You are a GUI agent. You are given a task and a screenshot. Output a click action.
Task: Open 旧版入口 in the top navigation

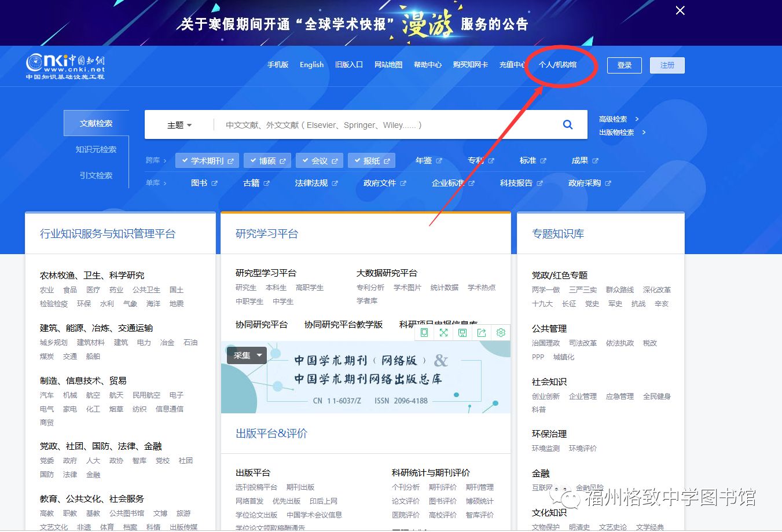(349, 65)
